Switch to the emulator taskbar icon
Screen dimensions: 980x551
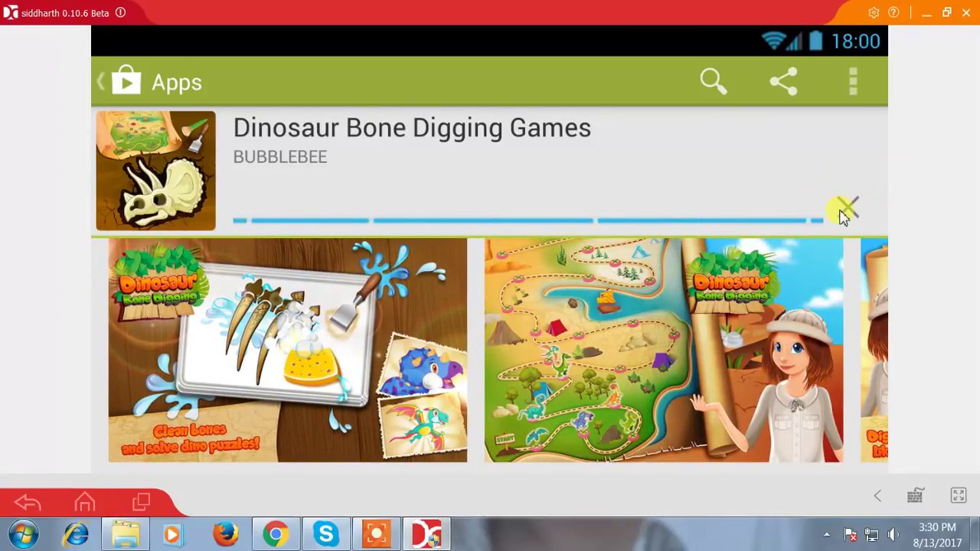point(426,534)
